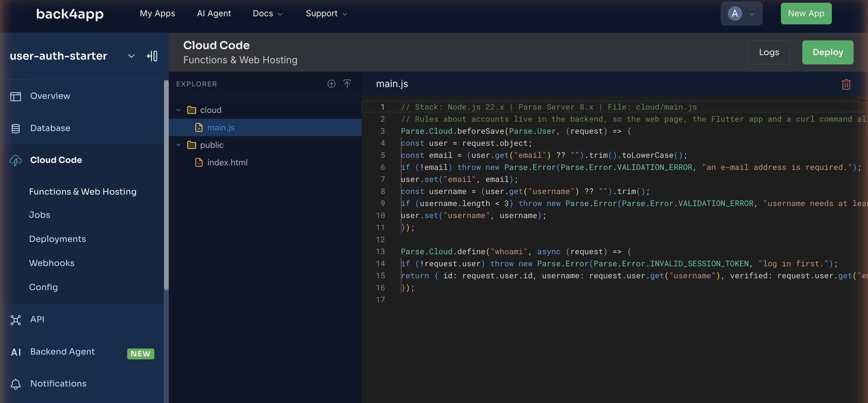Click the Database cylinder icon
The image size is (868, 403).
[16, 129]
